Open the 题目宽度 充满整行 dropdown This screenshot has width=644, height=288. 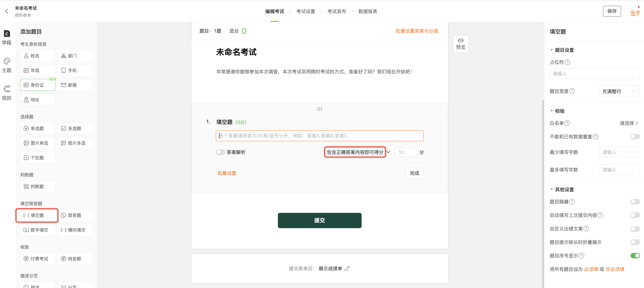click(x=619, y=91)
